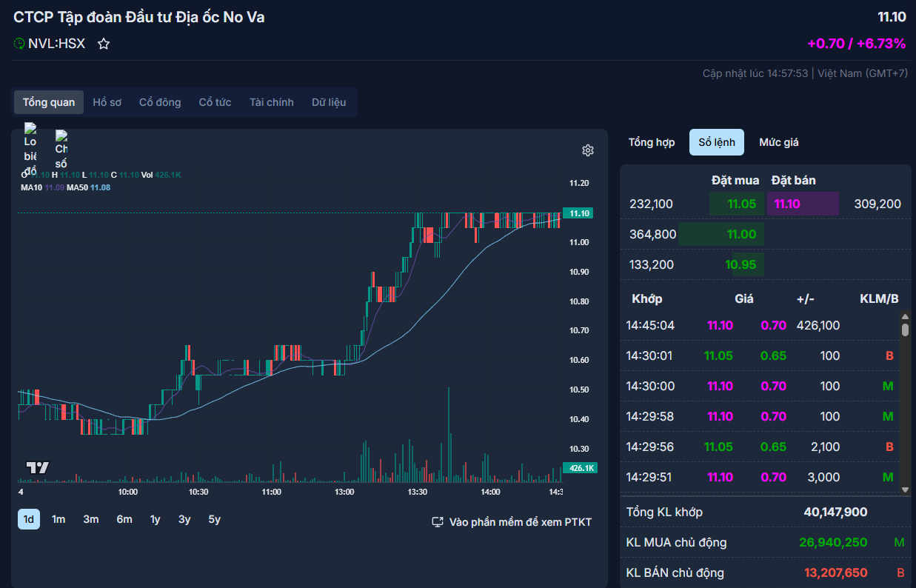
Task: Open chart settings gear icon
Action: pyautogui.click(x=588, y=150)
